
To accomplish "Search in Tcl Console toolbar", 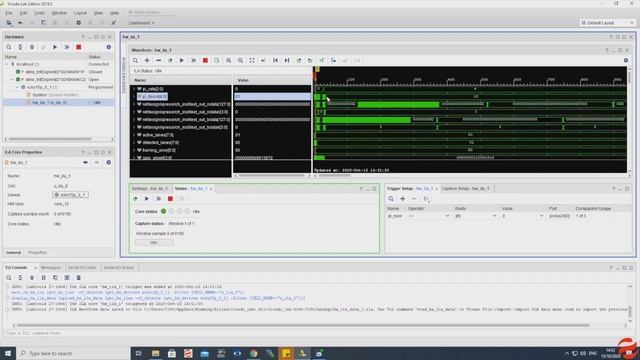I will (9, 278).
